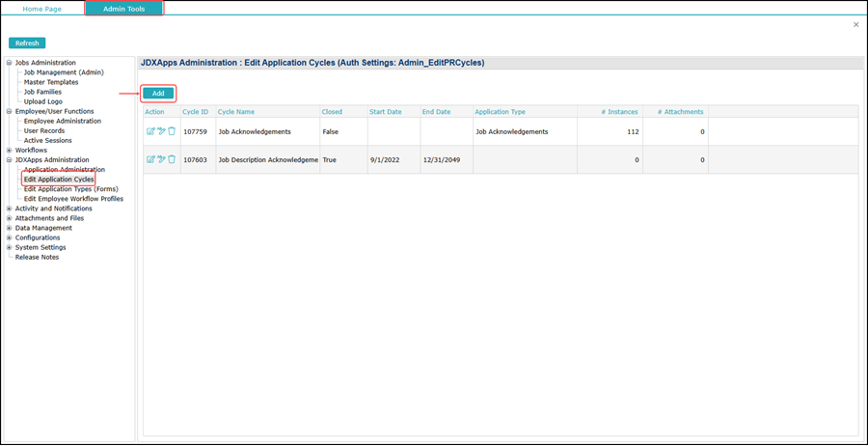Click edit icon for cycle 107603
The width and height of the screenshot is (868, 446).
click(150, 159)
